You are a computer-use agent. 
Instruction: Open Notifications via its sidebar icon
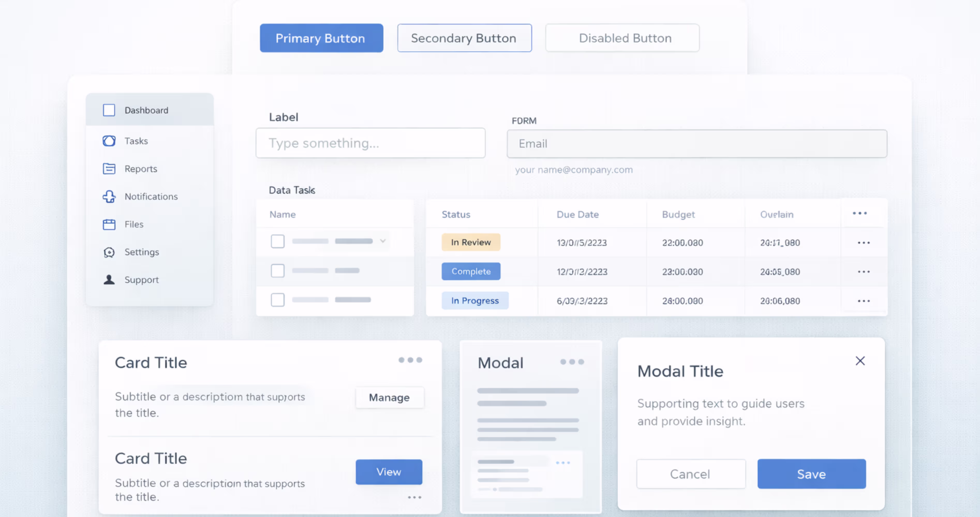109,196
